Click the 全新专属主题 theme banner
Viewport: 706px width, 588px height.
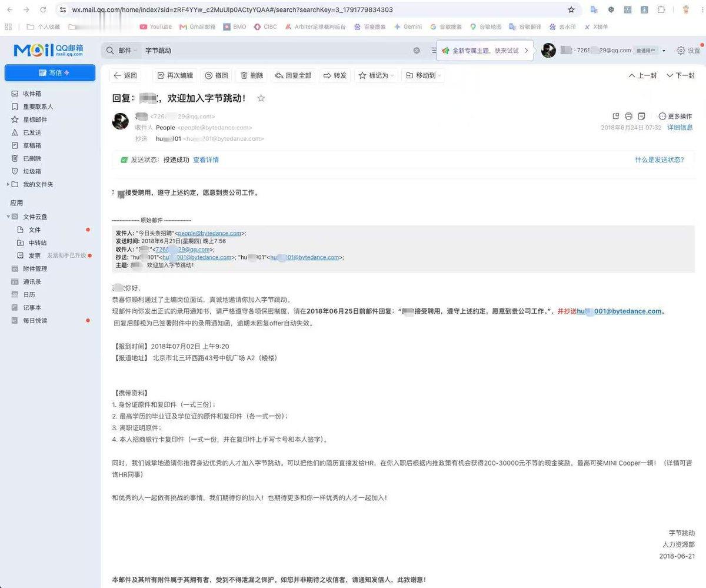coord(486,51)
